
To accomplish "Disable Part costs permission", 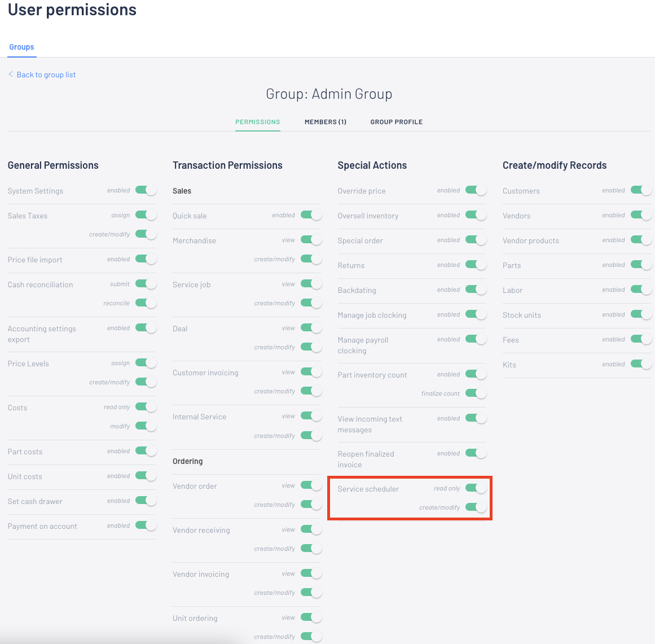I will [x=146, y=451].
